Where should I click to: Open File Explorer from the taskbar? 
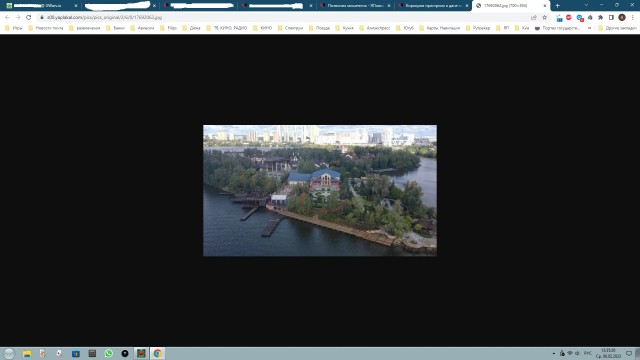click(x=27, y=353)
